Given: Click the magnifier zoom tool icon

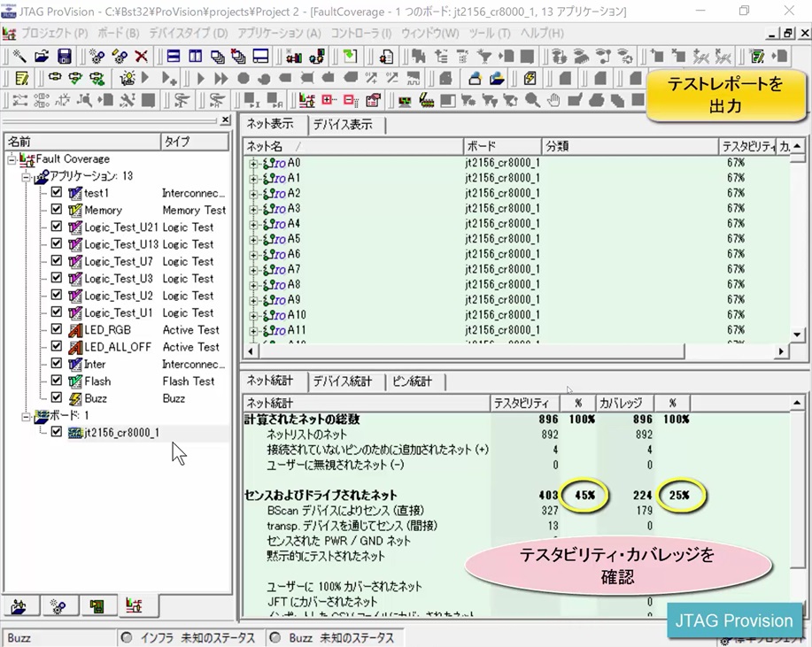Looking at the screenshot, I should click(x=532, y=100).
